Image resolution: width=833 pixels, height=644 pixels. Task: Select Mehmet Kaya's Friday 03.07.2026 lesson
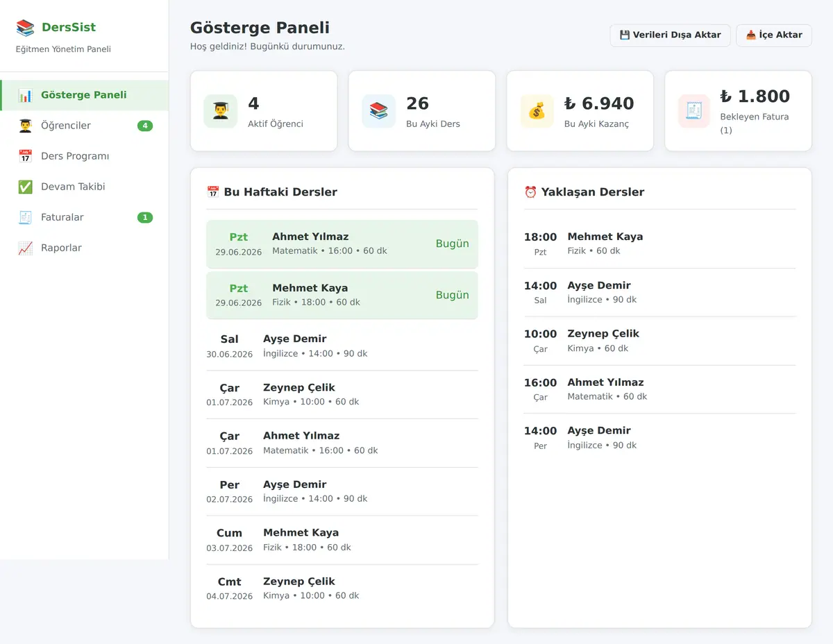342,540
